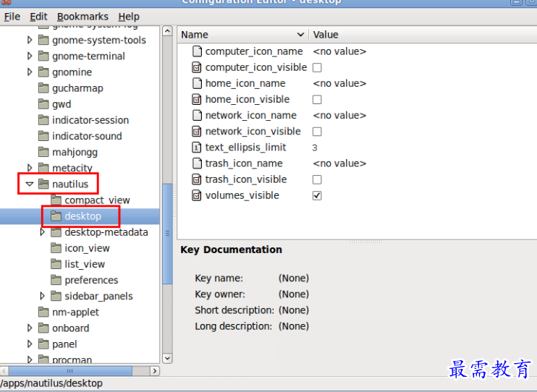The width and height of the screenshot is (537, 392).
Task: Click the home_icon_name key type icon
Action: [197, 83]
